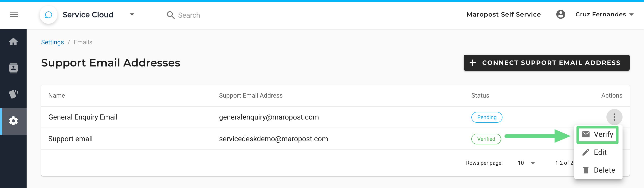Click the Service Cloud chat logo
The height and width of the screenshot is (188, 644).
49,15
